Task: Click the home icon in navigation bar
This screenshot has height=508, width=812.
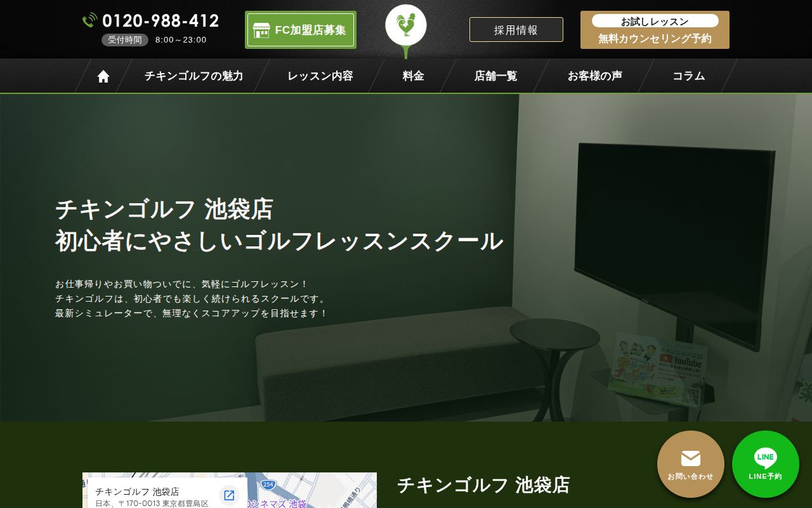Action: (103, 76)
